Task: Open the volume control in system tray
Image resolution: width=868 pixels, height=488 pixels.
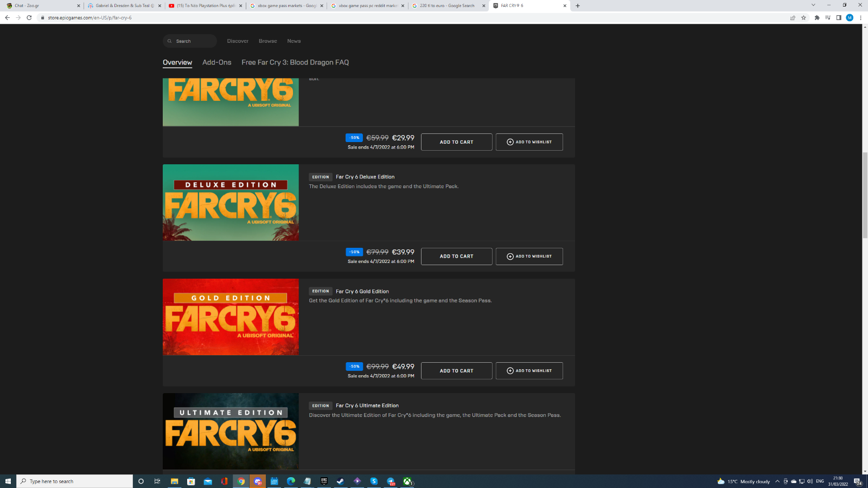Action: 810,481
